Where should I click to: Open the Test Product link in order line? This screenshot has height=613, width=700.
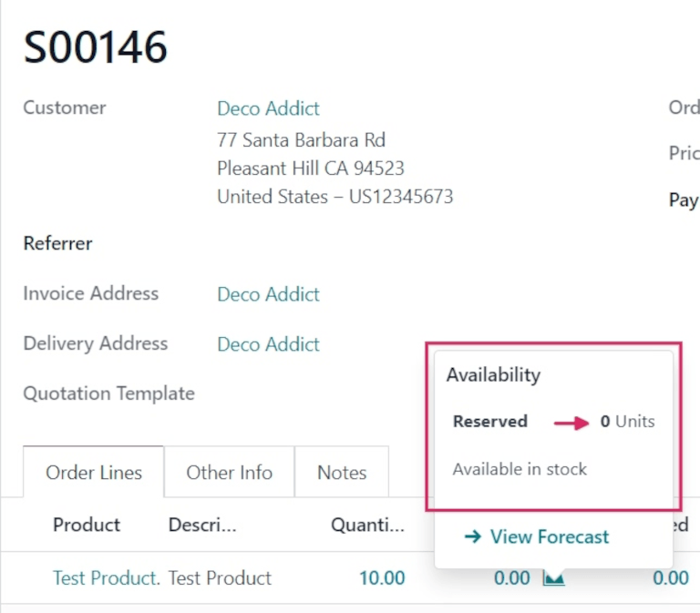pos(106,577)
